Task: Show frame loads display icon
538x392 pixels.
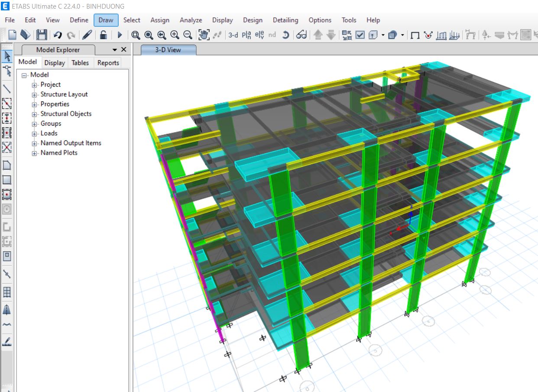Action: pyautogui.click(x=441, y=35)
